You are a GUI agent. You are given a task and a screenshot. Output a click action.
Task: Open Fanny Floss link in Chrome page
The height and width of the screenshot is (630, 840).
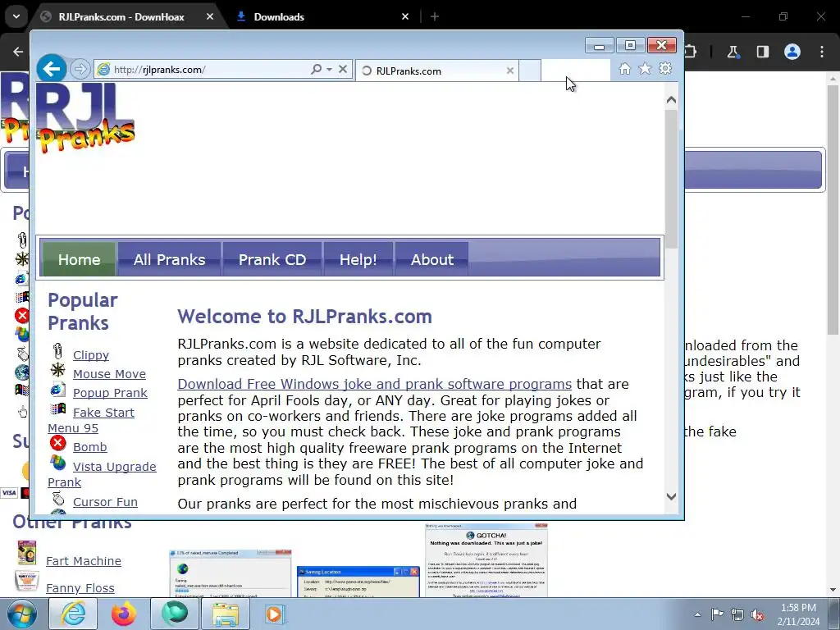pos(80,588)
